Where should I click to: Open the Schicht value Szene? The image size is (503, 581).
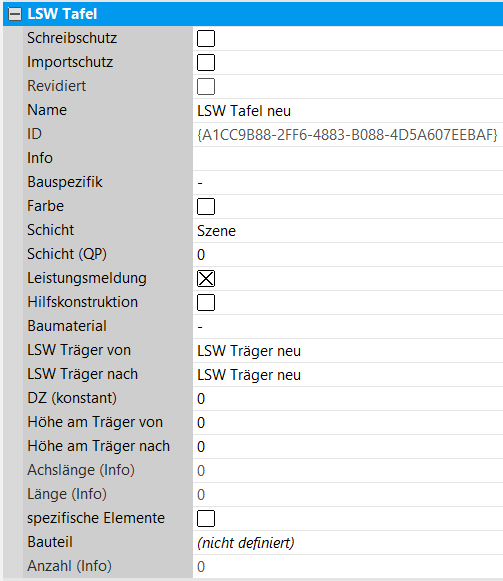pos(348,231)
